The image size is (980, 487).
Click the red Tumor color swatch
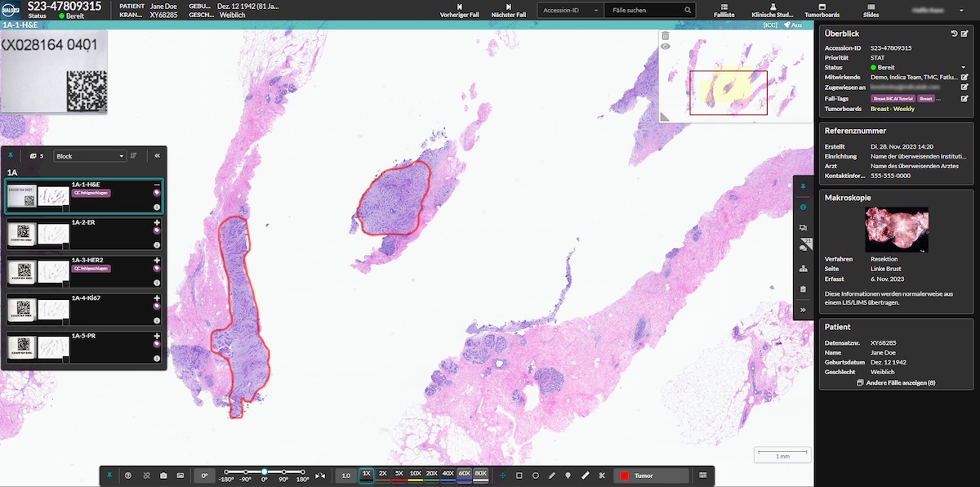(x=624, y=474)
